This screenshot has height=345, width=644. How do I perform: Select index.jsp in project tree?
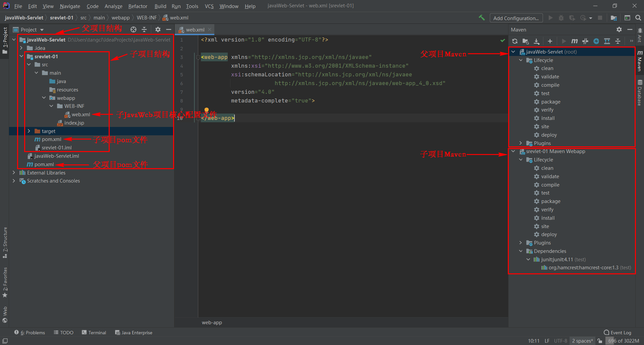74,123
